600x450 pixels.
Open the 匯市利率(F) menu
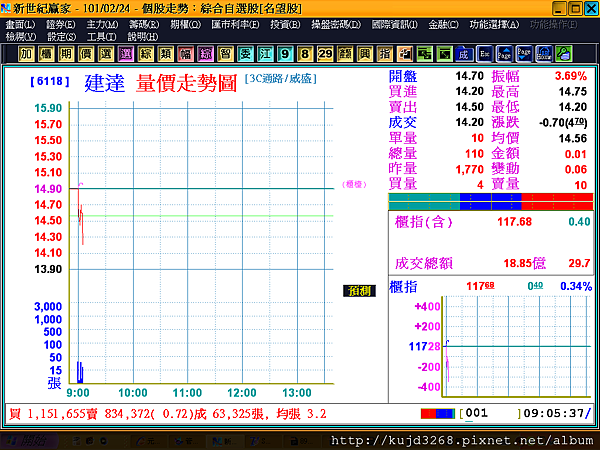(235, 24)
